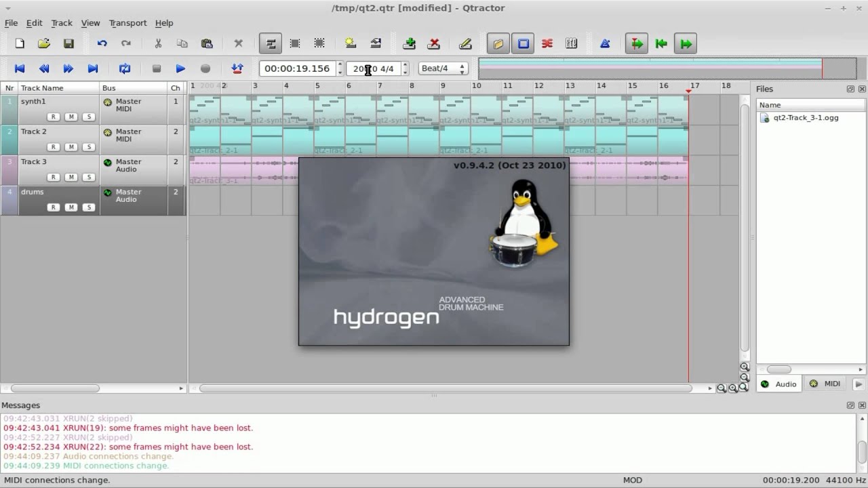Toggle continue past end arrow
This screenshot has width=868, height=488.
[686, 43]
